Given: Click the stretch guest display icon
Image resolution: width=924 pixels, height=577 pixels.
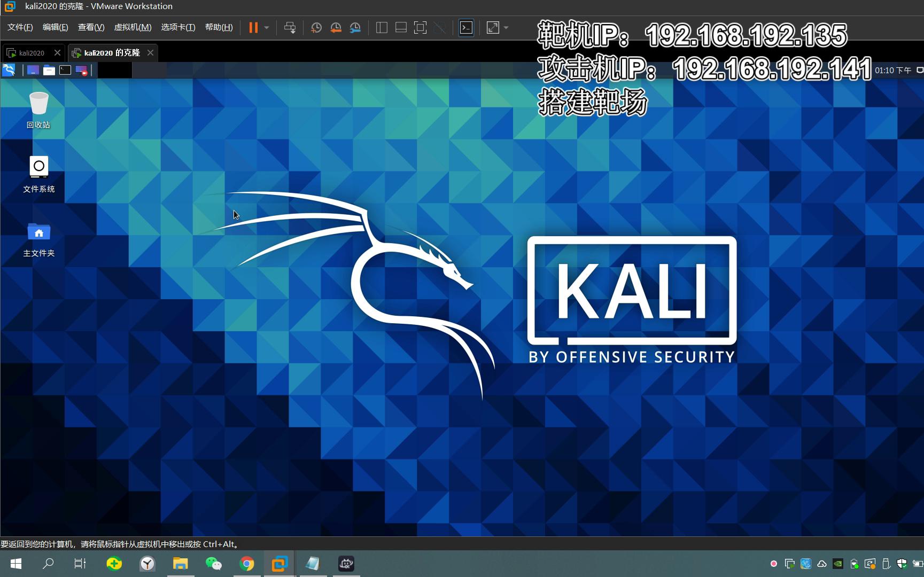Looking at the screenshot, I should coord(493,28).
